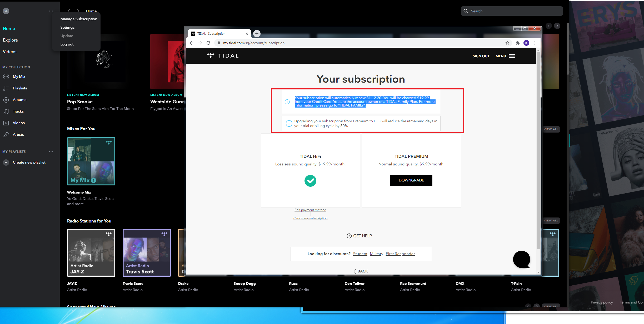Open the three-dot menu beside profile avatar
Viewport: 644px width, 324px height.
(x=51, y=11)
